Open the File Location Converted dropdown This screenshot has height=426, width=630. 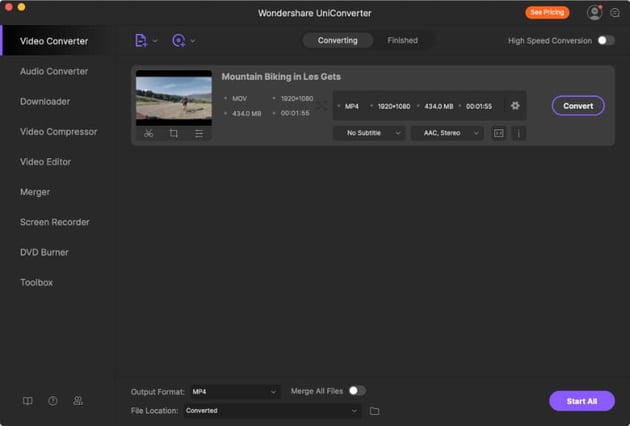pyautogui.click(x=272, y=411)
